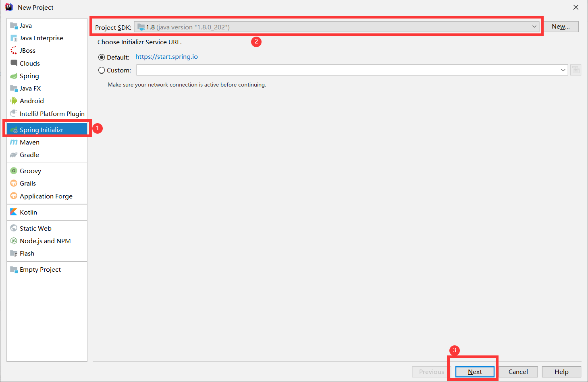
Task: Select Empty Project entry
Action: point(47,269)
